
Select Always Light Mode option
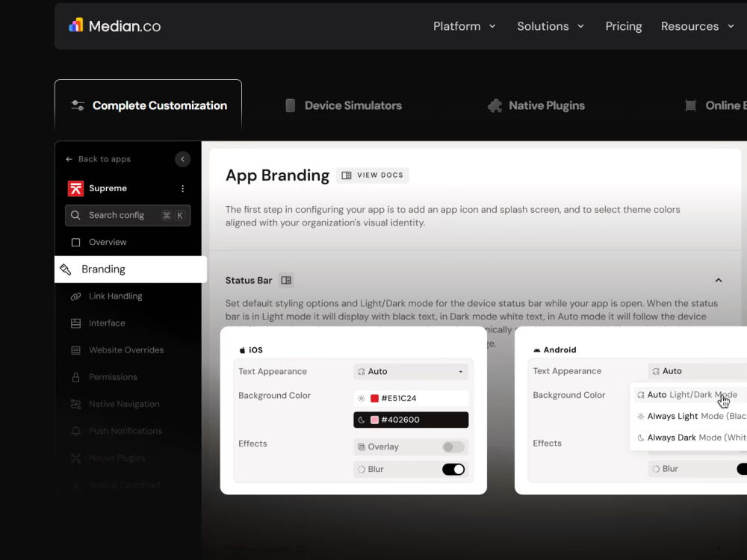[691, 416]
